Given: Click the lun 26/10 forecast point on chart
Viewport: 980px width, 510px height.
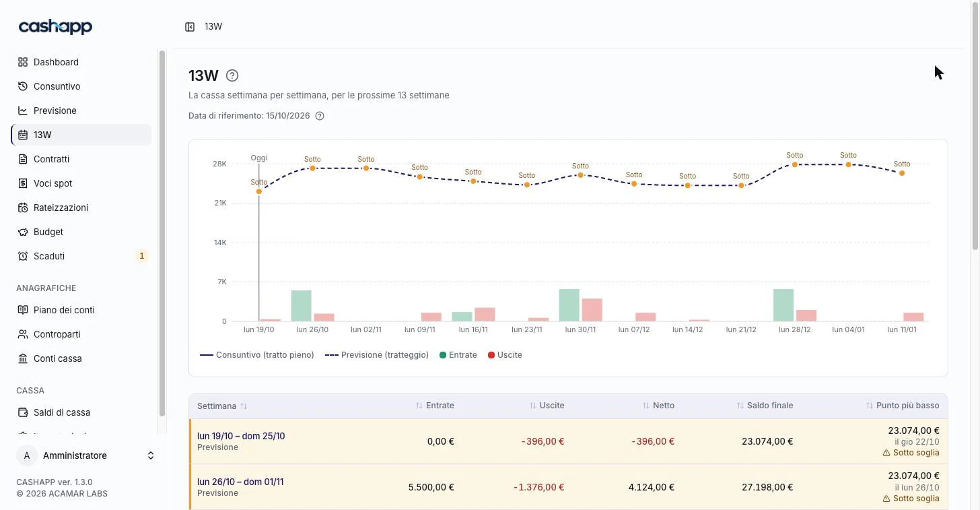Looking at the screenshot, I should [312, 168].
